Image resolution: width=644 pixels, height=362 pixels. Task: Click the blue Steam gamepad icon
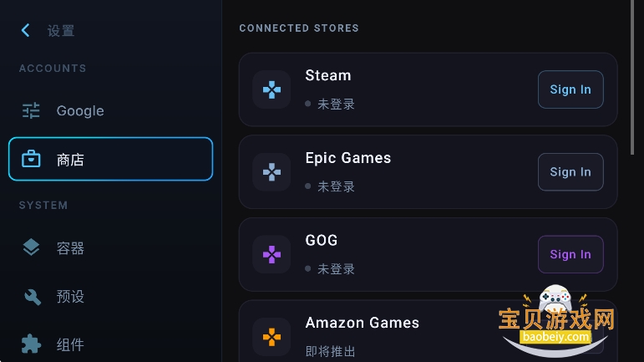[271, 89]
